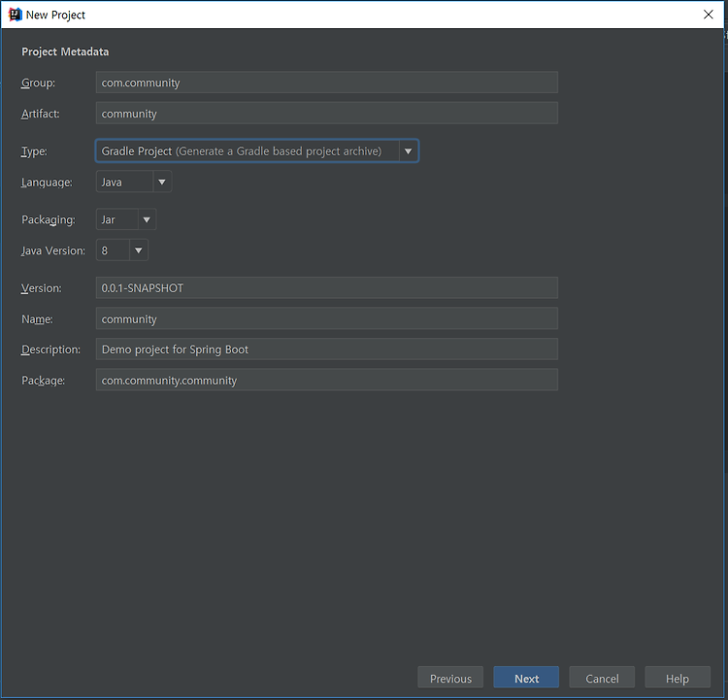Click the Type: label
This screenshot has width=728, height=700.
point(34,151)
